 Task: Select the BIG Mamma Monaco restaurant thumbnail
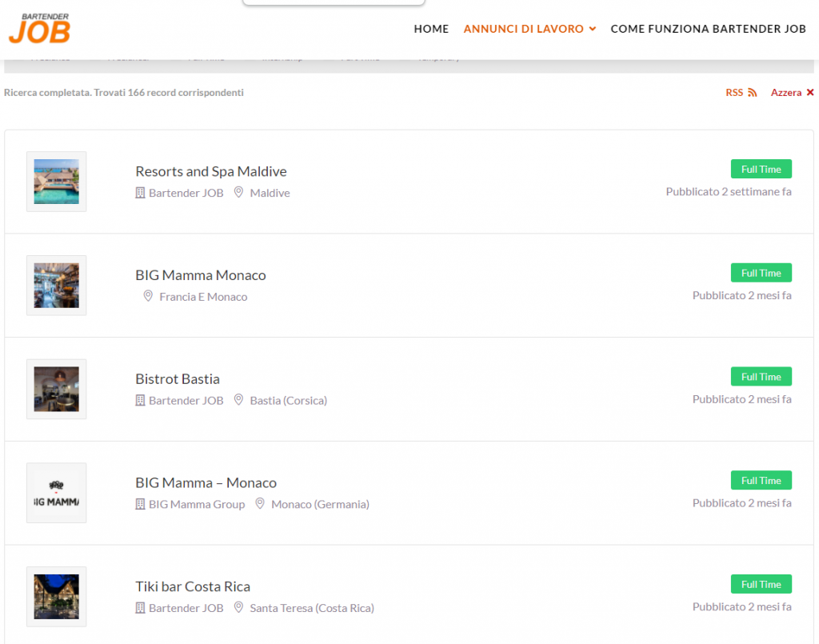tap(57, 286)
